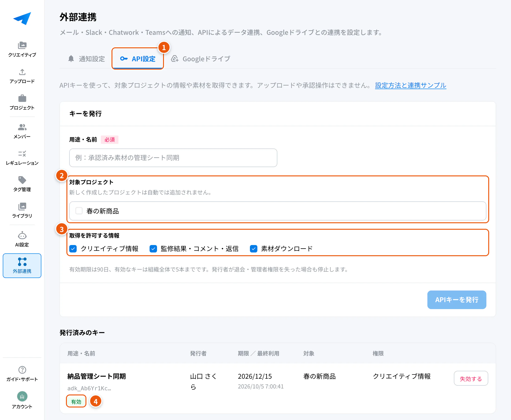Select the API設定 tab
This screenshot has height=420, width=511.
(x=138, y=59)
